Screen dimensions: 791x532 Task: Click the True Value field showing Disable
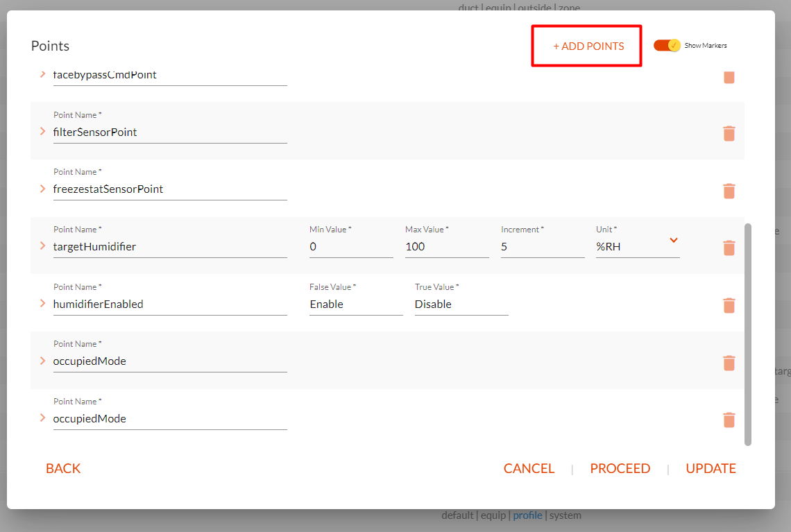[x=461, y=304]
